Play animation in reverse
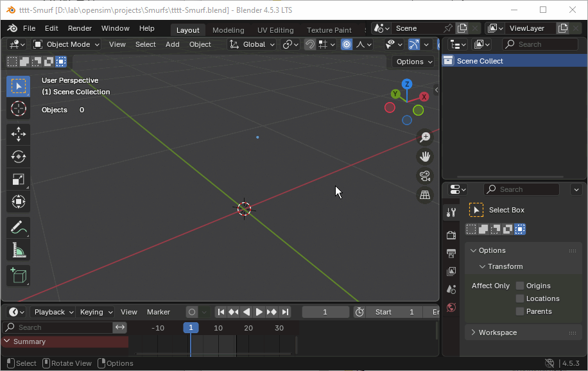Viewport: 588px width, 371px height. tap(246, 312)
